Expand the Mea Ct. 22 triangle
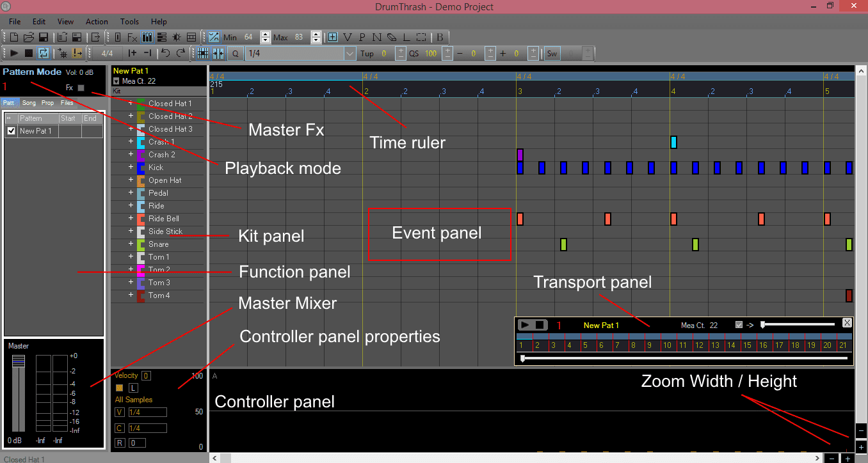The width and height of the screenshot is (868, 463). (x=116, y=81)
